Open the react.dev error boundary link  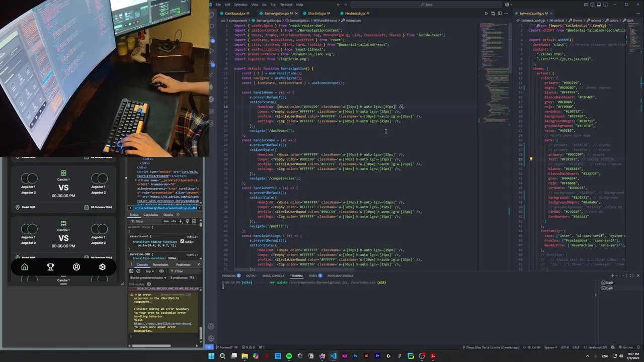(x=163, y=324)
